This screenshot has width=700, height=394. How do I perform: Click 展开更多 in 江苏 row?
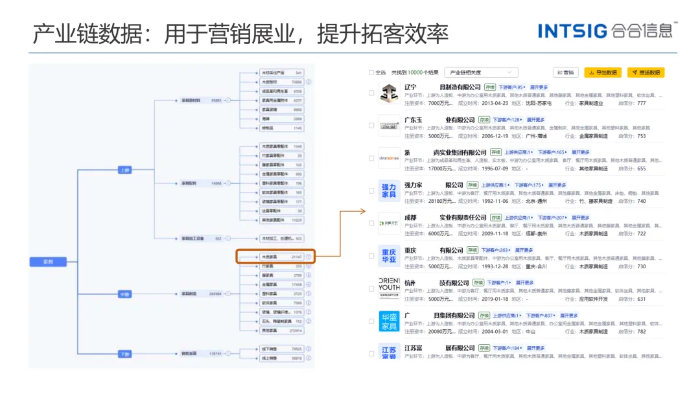click(535, 348)
